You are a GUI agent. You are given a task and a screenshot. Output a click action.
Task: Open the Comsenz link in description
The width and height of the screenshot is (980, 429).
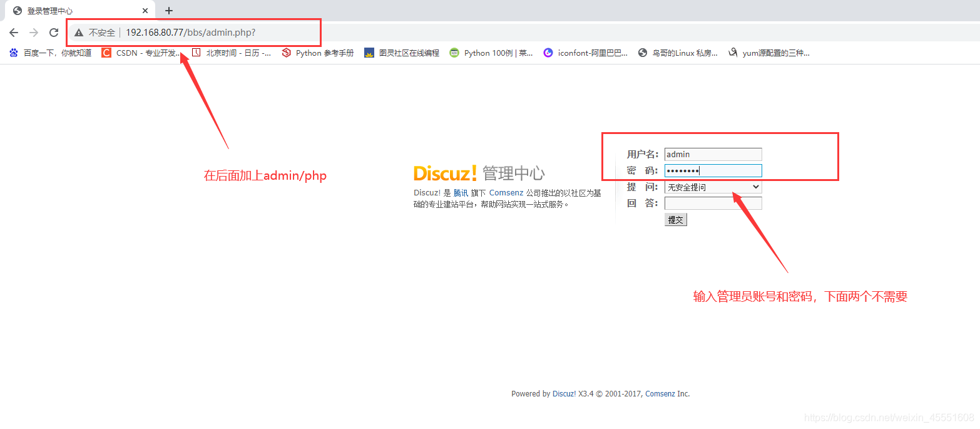click(x=506, y=193)
